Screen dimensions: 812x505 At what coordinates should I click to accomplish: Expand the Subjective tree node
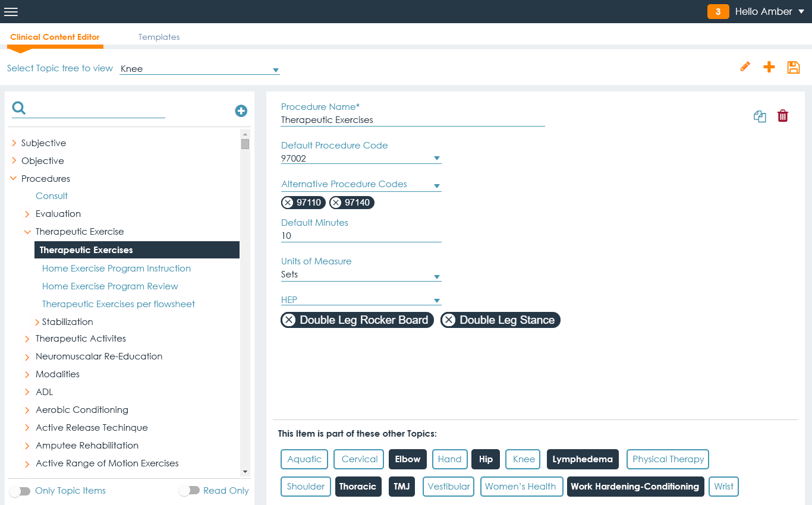[x=14, y=143]
